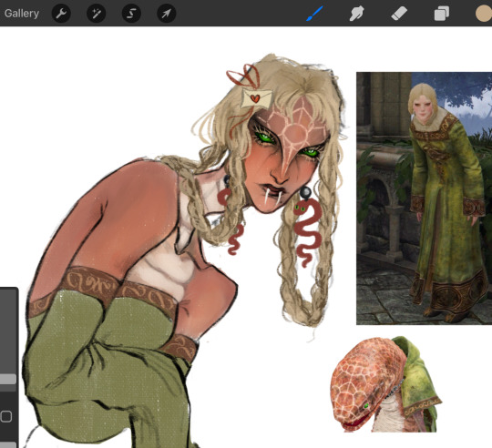Activate the Transform arrow tool
Screen dimensions: 492x448
167,13
